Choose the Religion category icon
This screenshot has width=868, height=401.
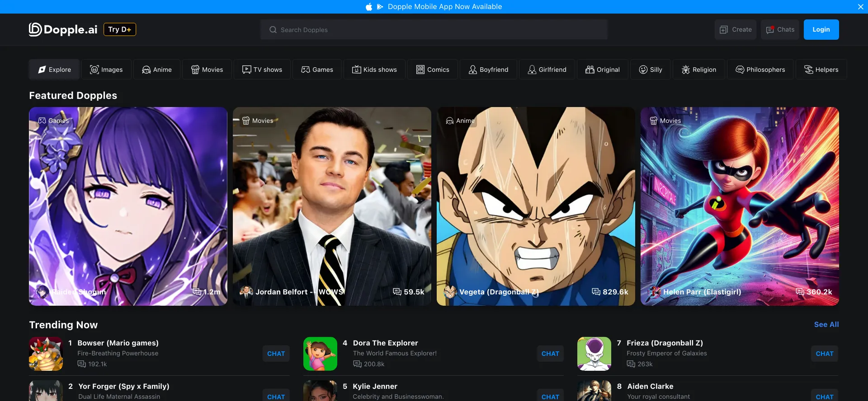pos(686,70)
